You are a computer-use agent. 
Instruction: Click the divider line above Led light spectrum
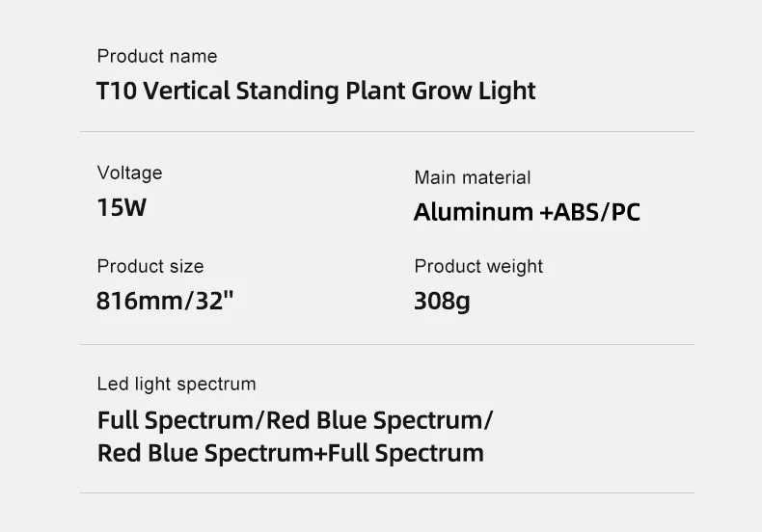pos(386,344)
